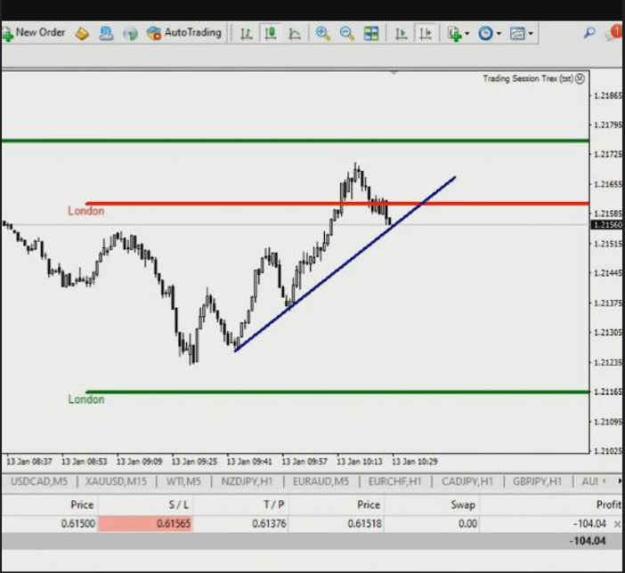Select the current price cell 0.61518
The image size is (625, 573).
click(x=364, y=524)
